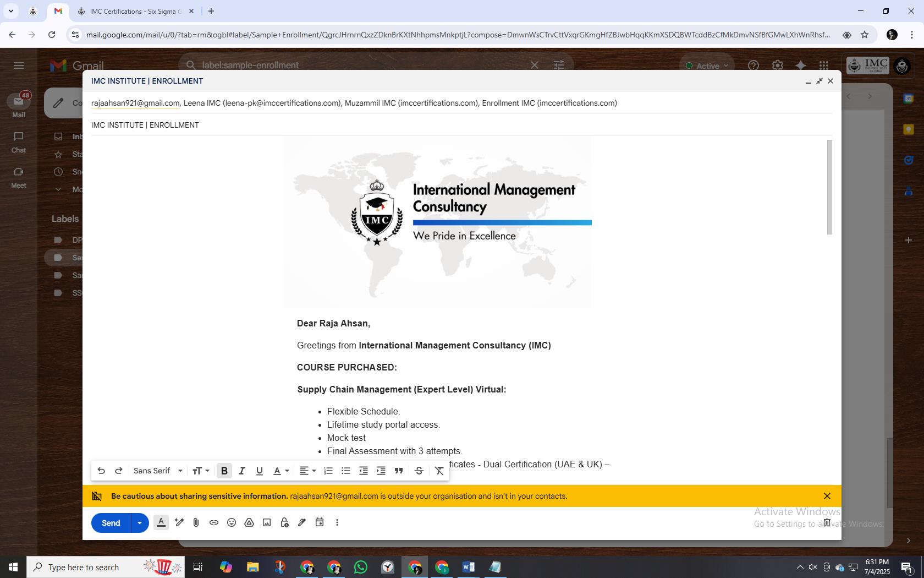
Task: Open Gmail settings gear
Action: pos(777,66)
